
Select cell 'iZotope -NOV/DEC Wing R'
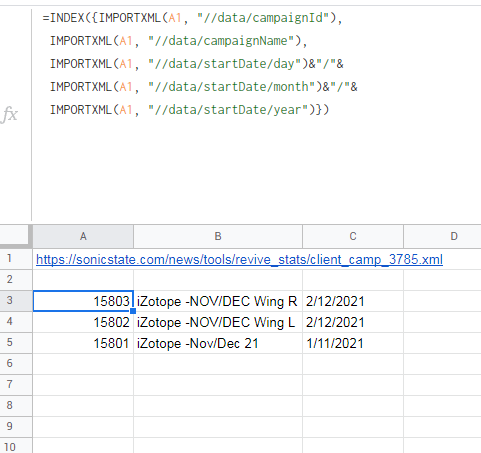[x=218, y=301]
